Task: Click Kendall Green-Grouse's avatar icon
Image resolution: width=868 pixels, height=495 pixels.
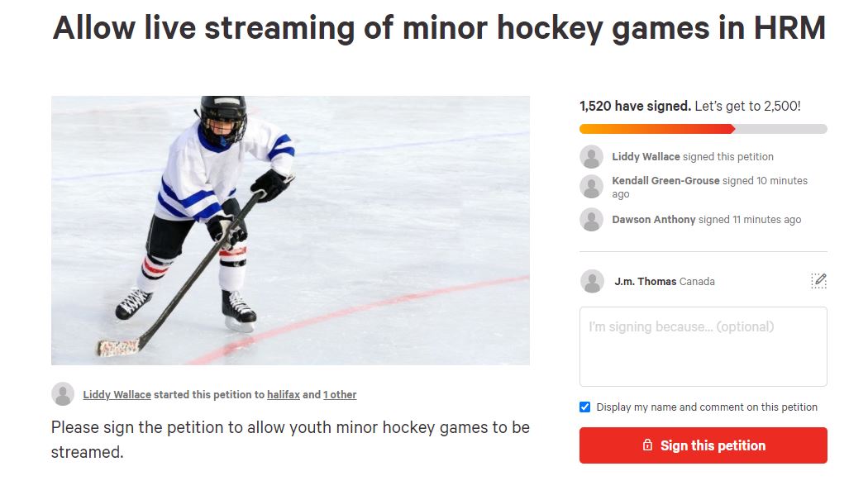Action: click(591, 187)
